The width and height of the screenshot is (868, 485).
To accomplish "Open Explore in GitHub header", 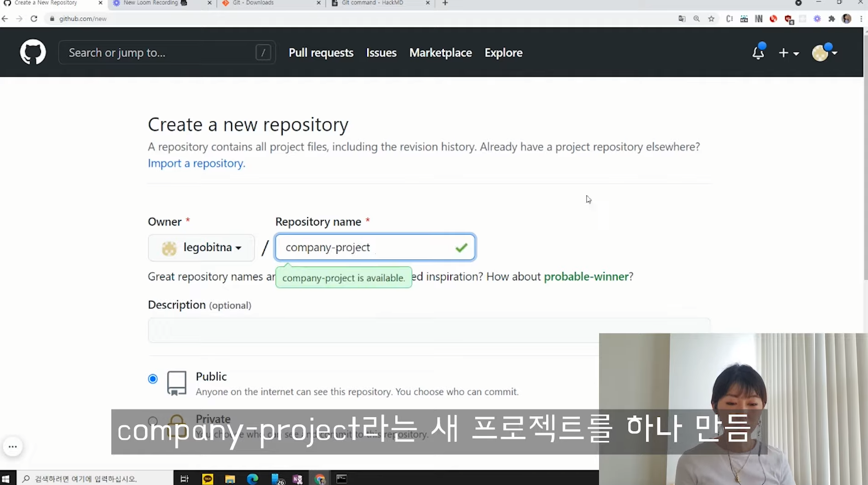I will pyautogui.click(x=503, y=52).
